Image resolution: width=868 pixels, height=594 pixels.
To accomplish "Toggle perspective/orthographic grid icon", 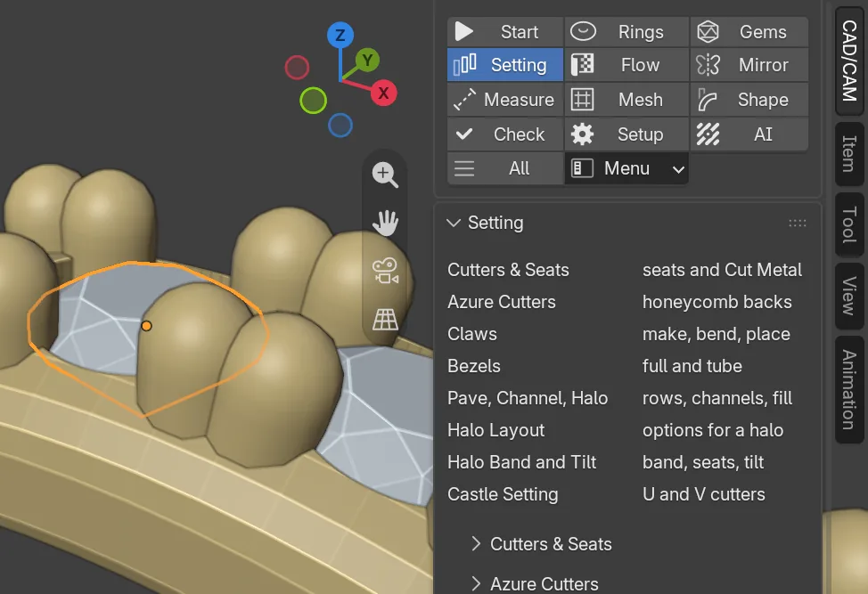I will coord(385,319).
